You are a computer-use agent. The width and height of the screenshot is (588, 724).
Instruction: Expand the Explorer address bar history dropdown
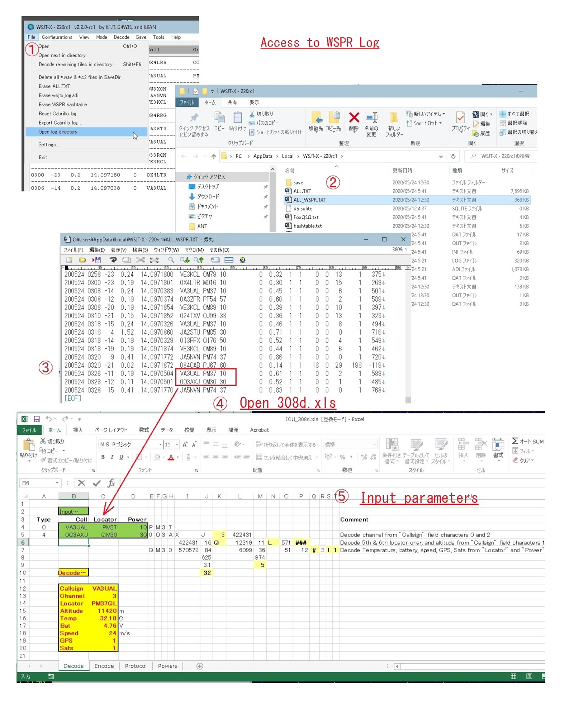point(441,156)
